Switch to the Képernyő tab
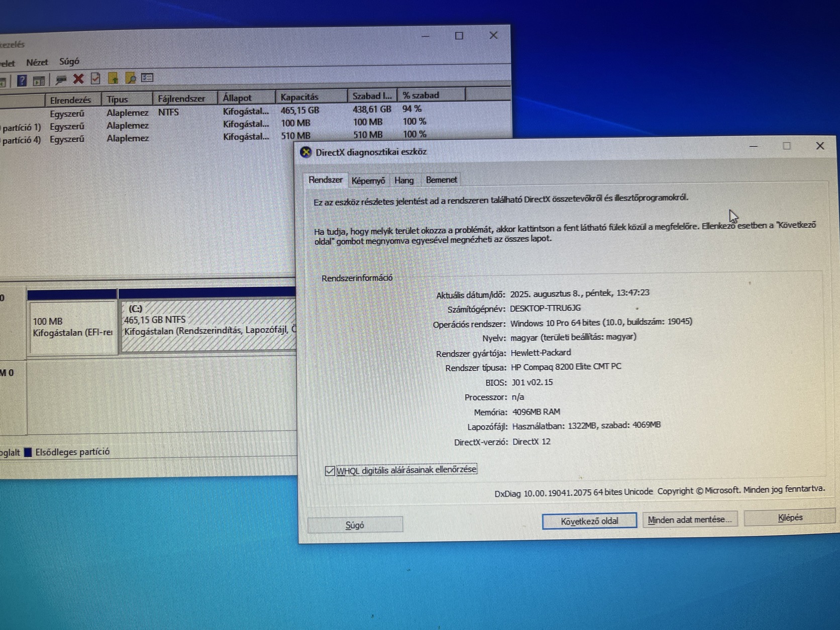Screen dimensions: 840x630 (368, 180)
